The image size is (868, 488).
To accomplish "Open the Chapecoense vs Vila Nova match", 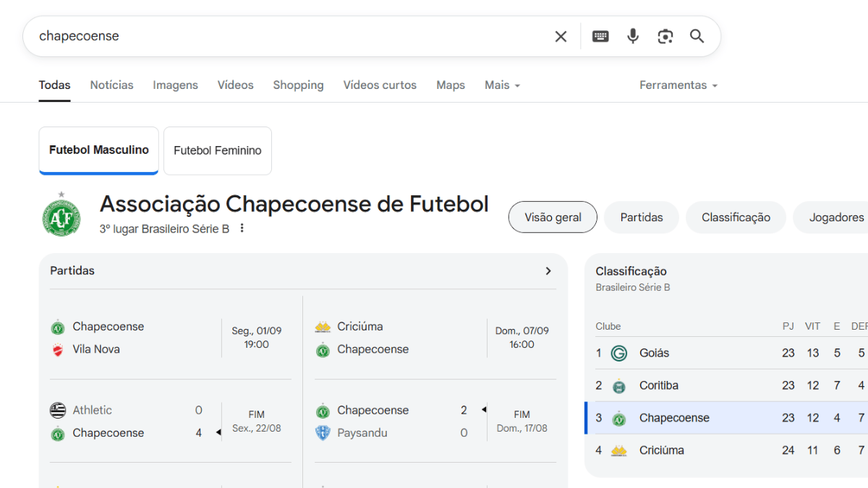I will tap(171, 338).
